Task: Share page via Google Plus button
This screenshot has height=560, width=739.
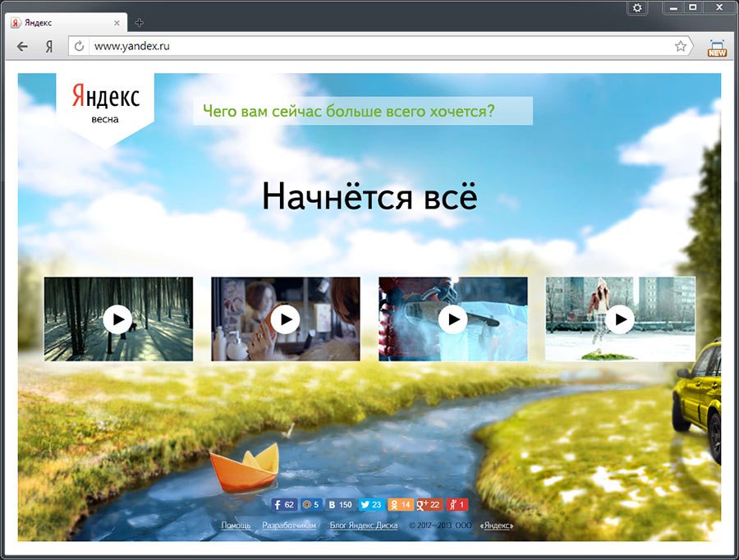Action: [x=429, y=505]
